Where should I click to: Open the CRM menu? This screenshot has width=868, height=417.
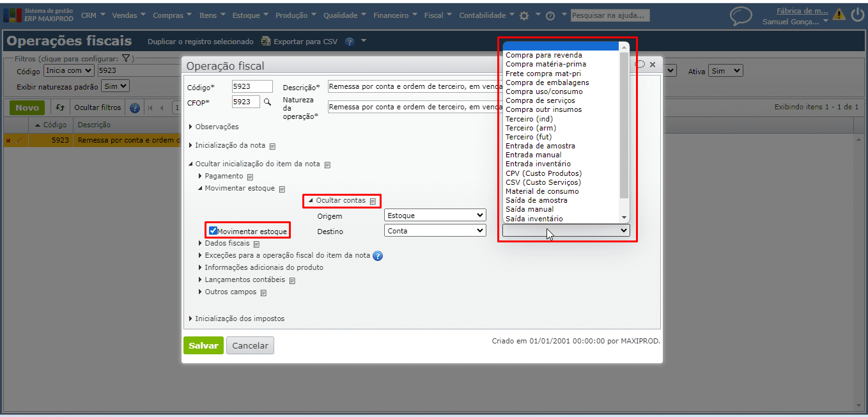[93, 15]
